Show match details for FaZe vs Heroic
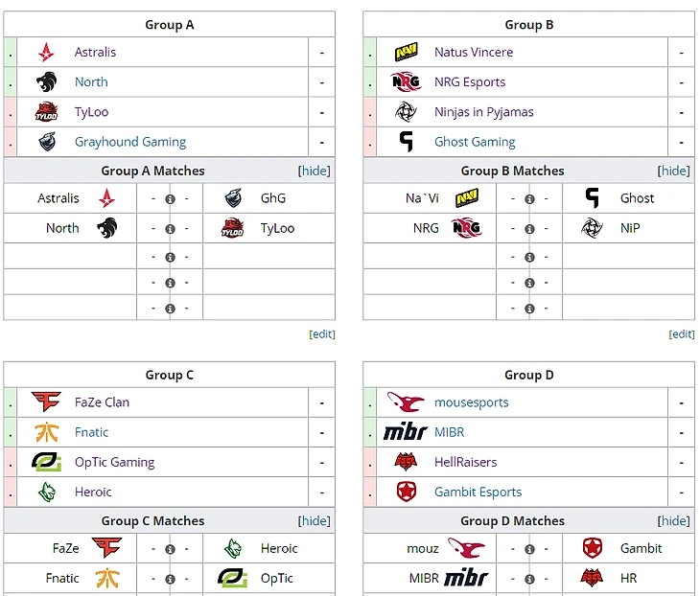The image size is (700, 596). (x=170, y=549)
